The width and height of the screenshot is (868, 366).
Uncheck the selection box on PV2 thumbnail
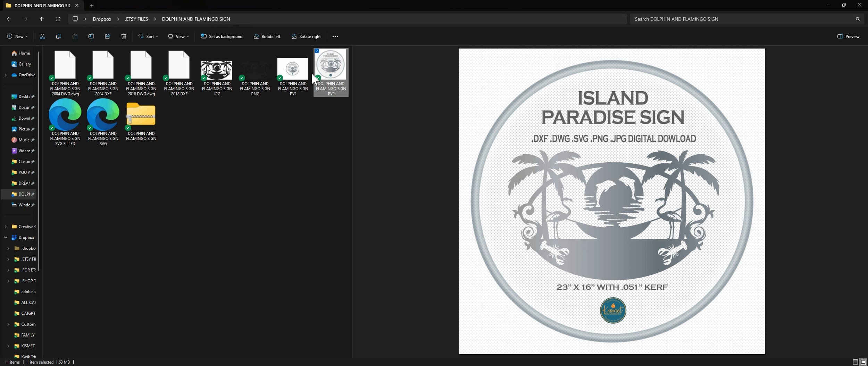317,51
